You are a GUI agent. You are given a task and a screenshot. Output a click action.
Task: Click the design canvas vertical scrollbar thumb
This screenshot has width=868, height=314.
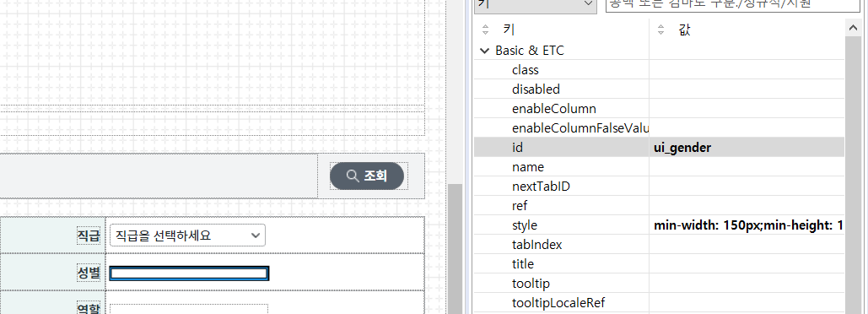pyautogui.click(x=455, y=248)
